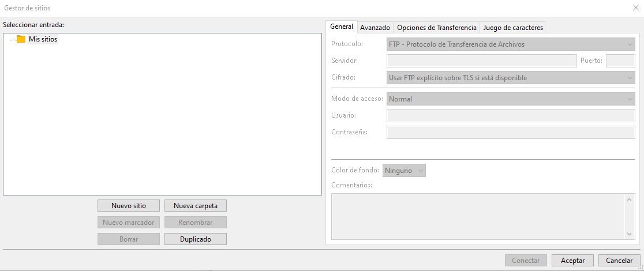Go to the Juego de caracteres tab
Viewport: 644px width, 271px height.
click(x=513, y=28)
